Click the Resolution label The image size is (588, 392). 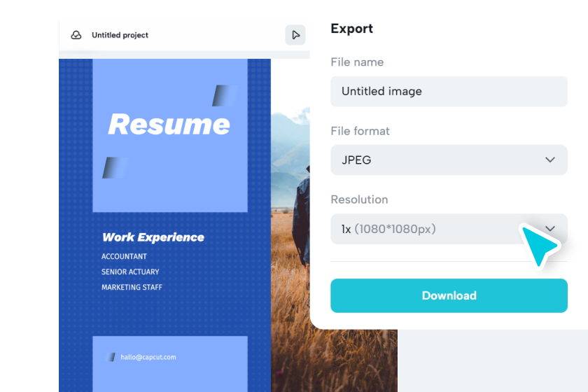coord(359,199)
